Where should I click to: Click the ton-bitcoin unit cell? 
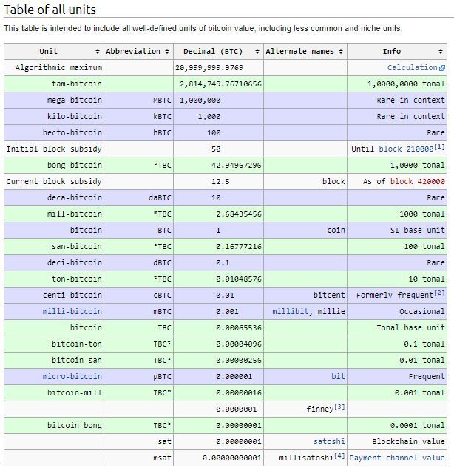54,279
